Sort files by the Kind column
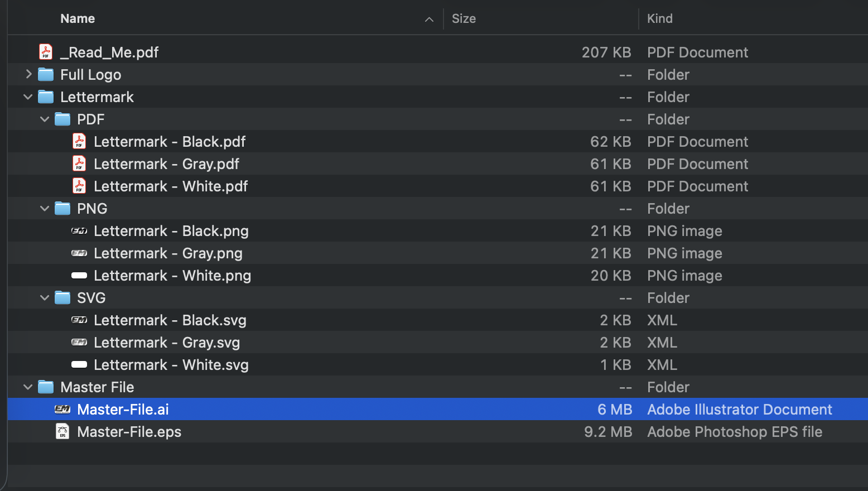Screen dimensions: 868x491 [660, 18]
